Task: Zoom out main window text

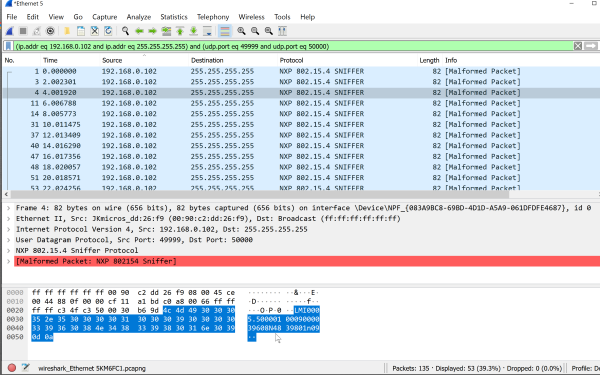Action: pos(255,31)
